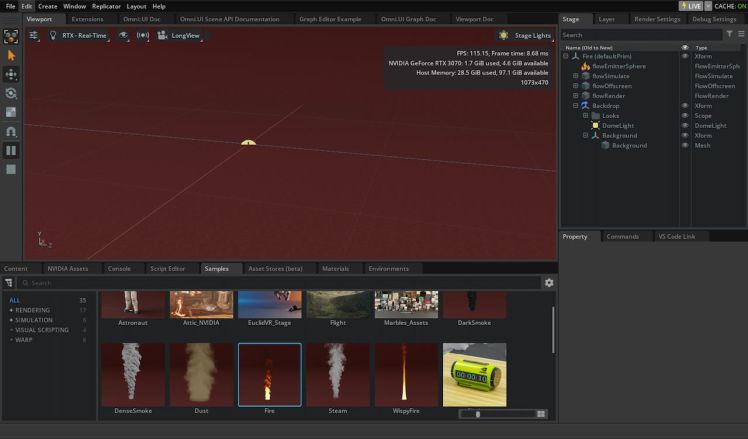
Task: Collapse the Backdrop tree node
Action: pos(576,105)
